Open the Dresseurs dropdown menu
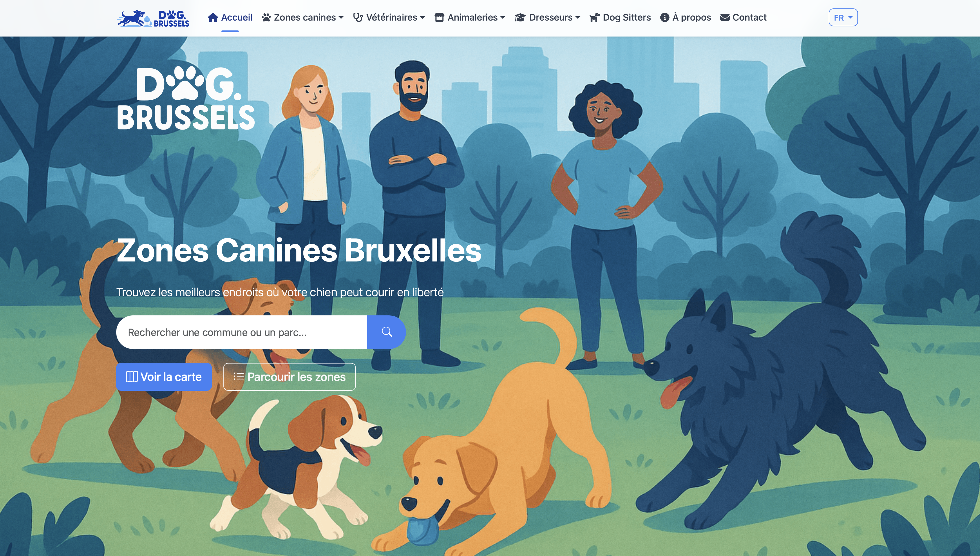980x556 pixels. click(547, 18)
